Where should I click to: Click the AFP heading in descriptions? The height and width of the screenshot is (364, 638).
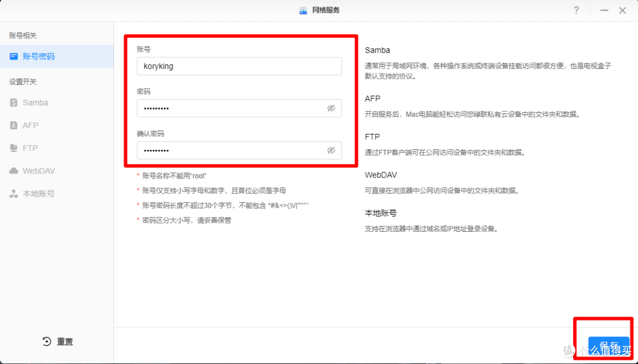pos(372,99)
